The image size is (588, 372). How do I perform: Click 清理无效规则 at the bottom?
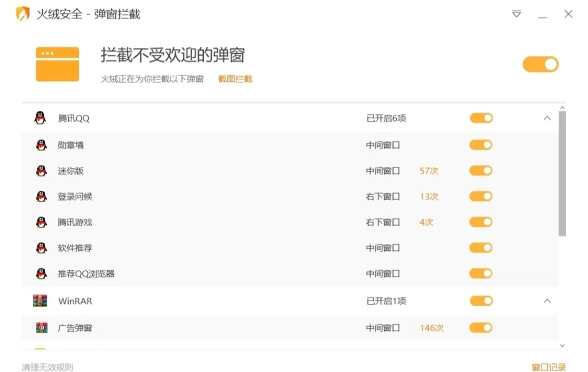(47, 367)
